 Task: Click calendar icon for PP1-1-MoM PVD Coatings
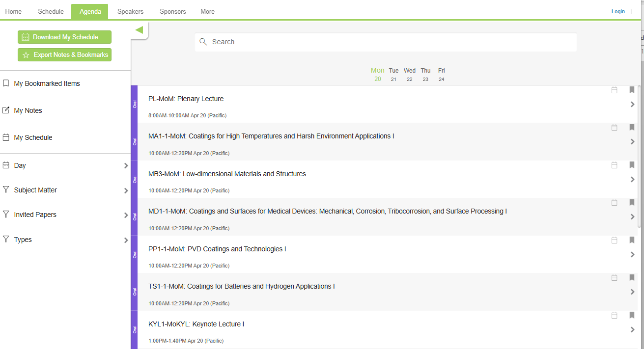click(x=614, y=240)
